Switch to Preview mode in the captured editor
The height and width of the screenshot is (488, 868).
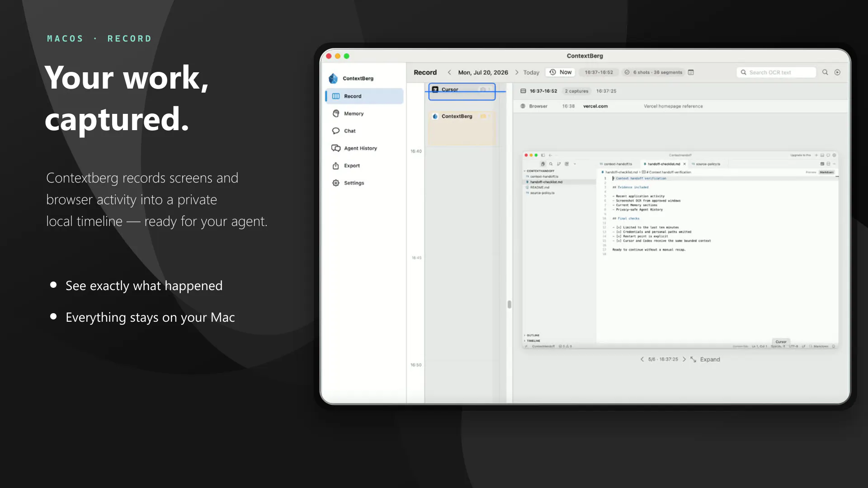(811, 172)
